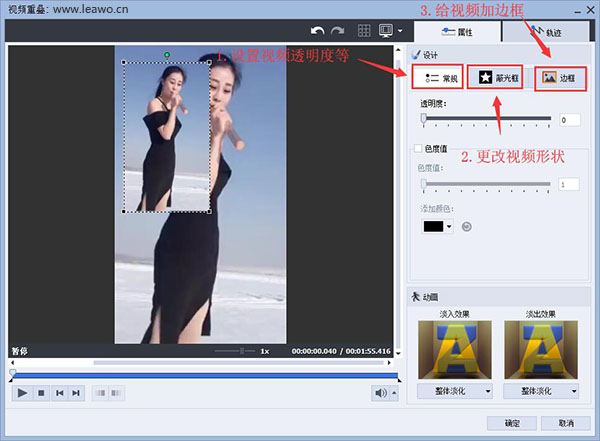Open the 淡出效果 整体淡化 dropdown

coord(540,391)
